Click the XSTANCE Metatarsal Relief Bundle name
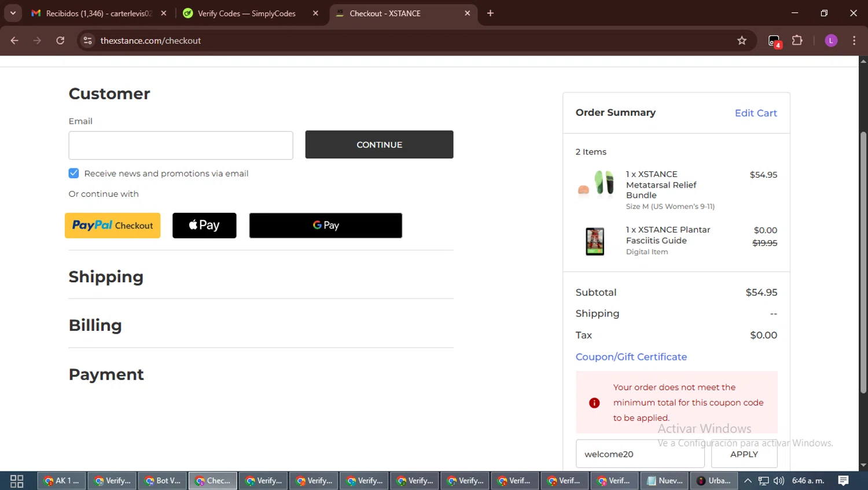The width and height of the screenshot is (868, 490). click(661, 185)
